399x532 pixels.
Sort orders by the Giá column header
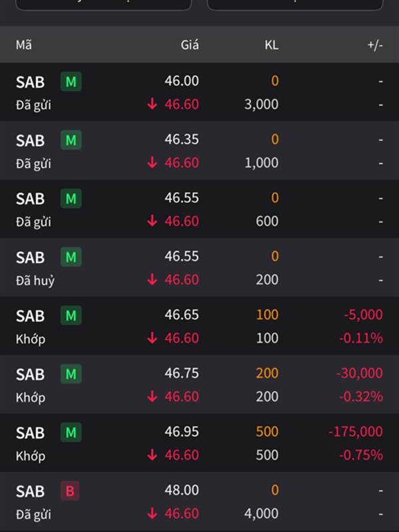(x=190, y=45)
